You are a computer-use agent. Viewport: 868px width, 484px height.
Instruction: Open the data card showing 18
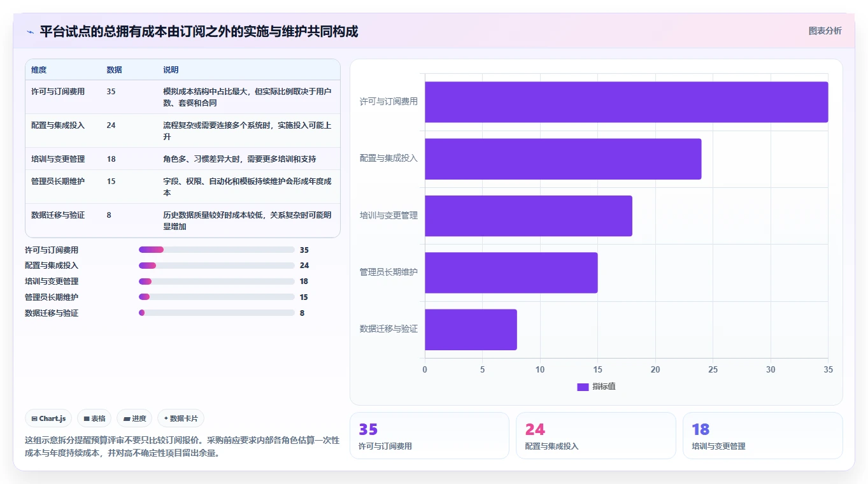click(x=763, y=436)
